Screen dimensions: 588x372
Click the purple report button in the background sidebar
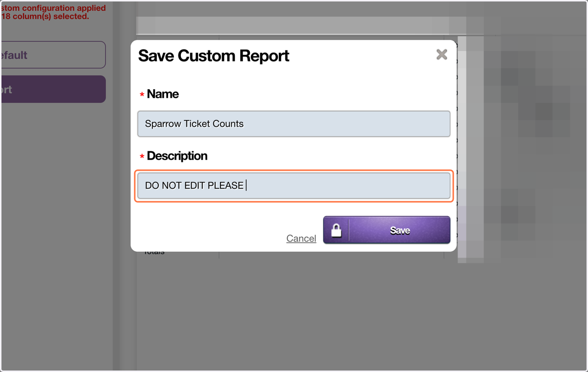(x=53, y=89)
